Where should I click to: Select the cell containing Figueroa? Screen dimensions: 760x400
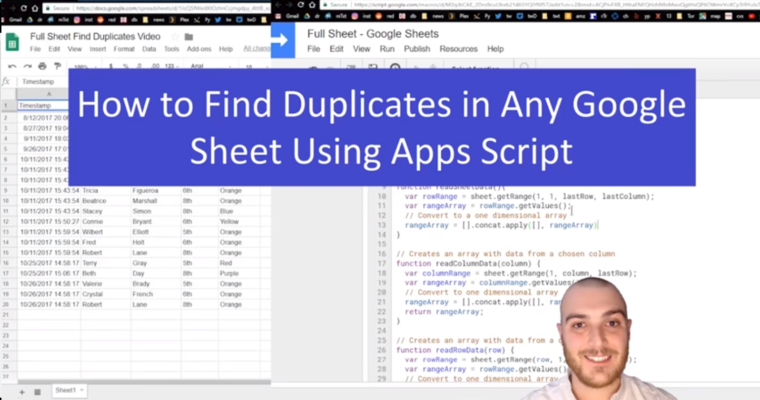click(x=156, y=191)
